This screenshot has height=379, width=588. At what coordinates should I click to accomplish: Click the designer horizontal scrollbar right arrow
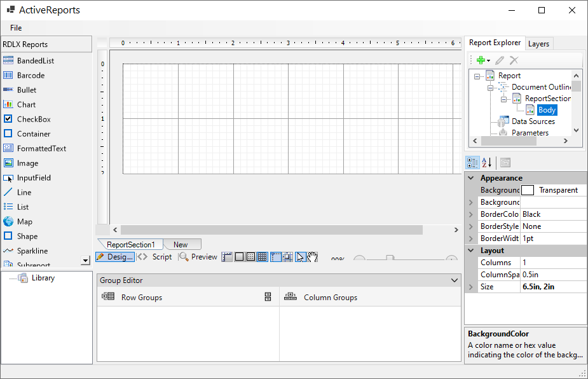(x=456, y=230)
